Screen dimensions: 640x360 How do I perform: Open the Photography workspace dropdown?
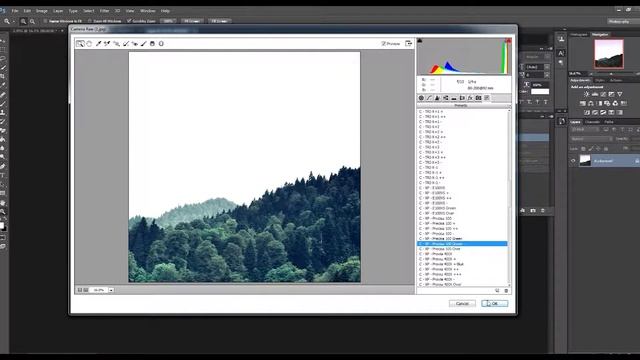point(619,21)
